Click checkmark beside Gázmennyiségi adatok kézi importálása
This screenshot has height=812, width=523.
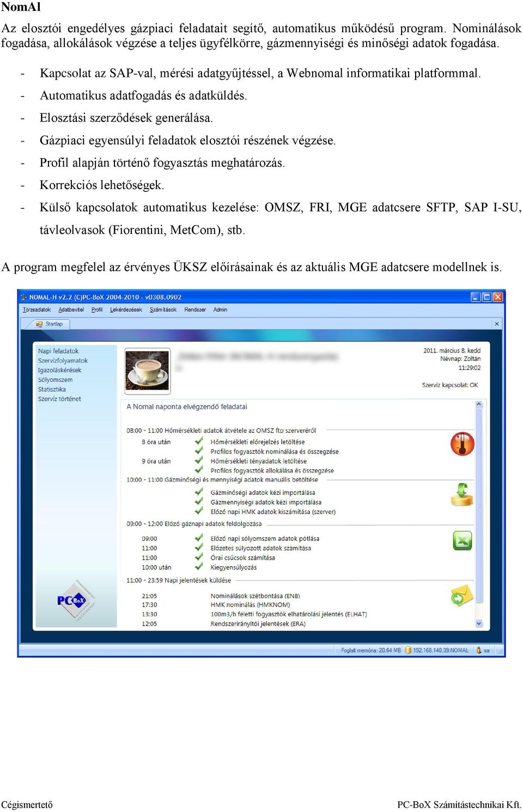(x=199, y=502)
